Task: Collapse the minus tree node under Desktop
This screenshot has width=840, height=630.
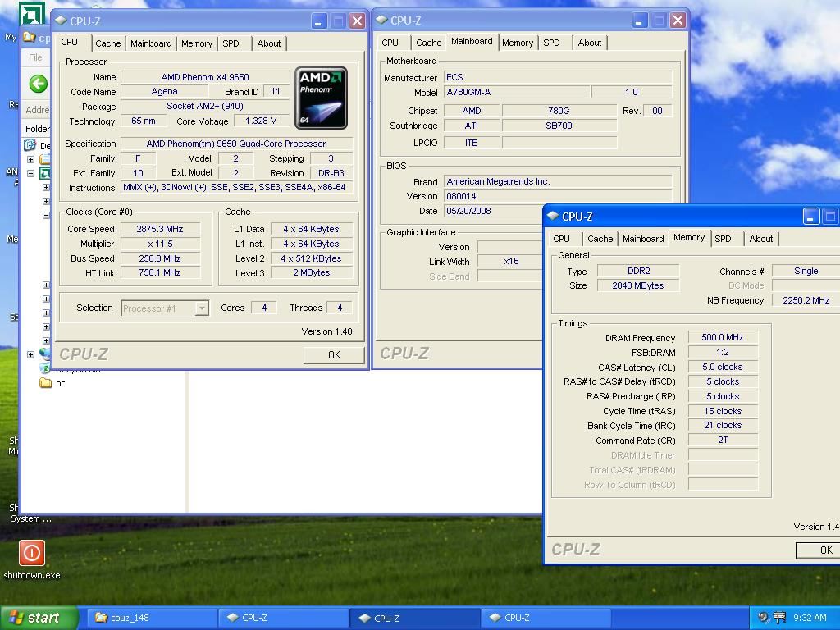Action: (30, 173)
